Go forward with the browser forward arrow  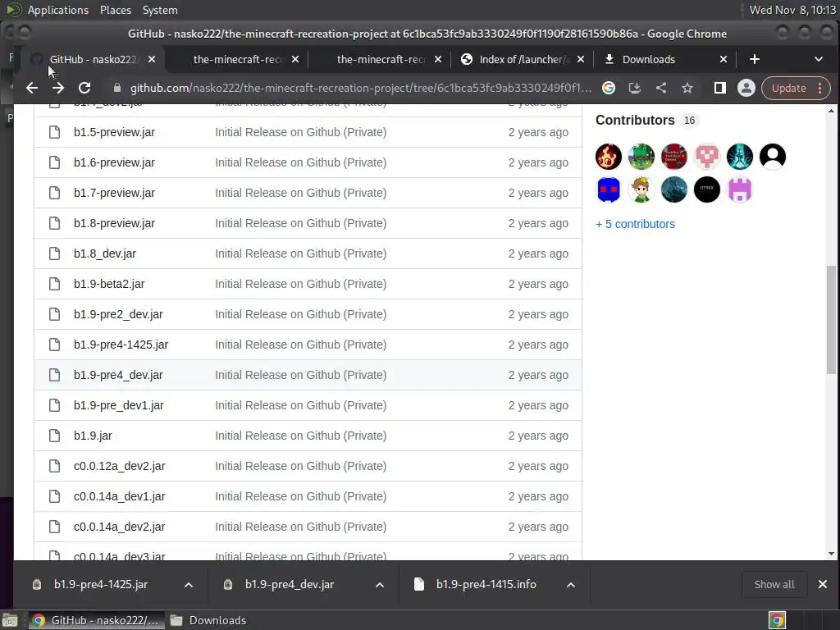pyautogui.click(x=58, y=89)
